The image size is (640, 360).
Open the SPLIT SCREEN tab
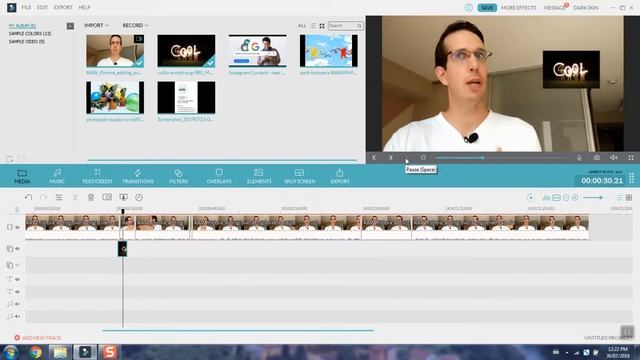pyautogui.click(x=300, y=176)
